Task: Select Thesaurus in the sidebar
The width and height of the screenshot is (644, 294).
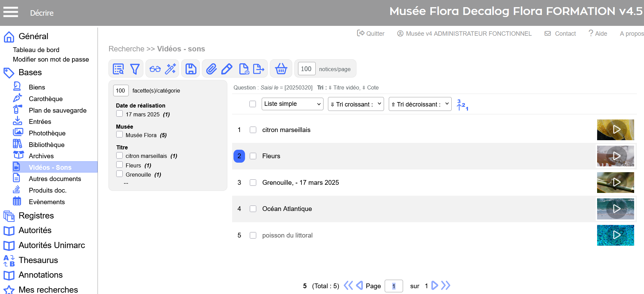Action: [x=38, y=260]
